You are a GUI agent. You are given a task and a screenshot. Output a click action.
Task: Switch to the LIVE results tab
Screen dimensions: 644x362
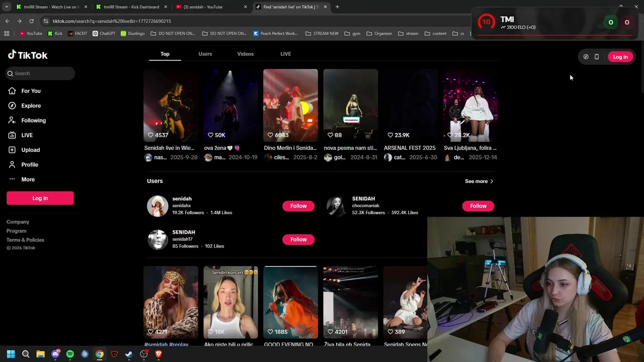286,54
